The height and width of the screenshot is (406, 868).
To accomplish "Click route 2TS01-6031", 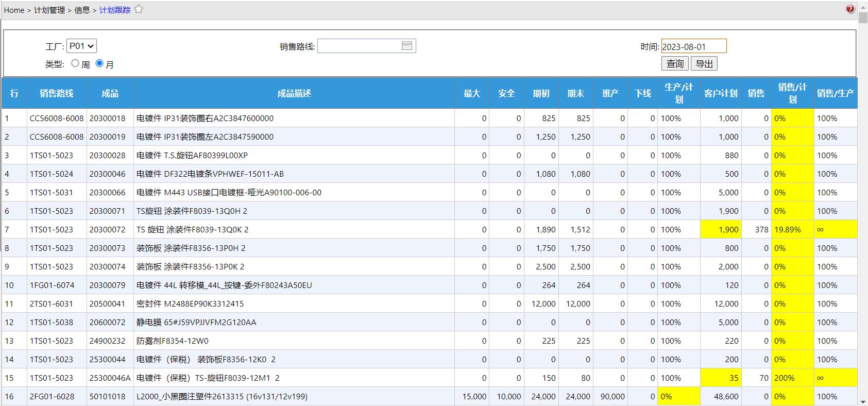I will [52, 303].
